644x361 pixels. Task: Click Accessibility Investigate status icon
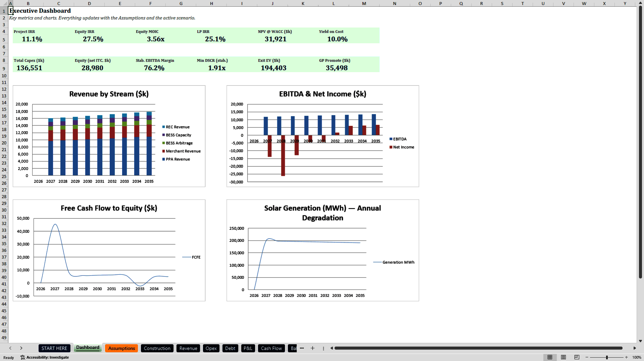(22, 358)
